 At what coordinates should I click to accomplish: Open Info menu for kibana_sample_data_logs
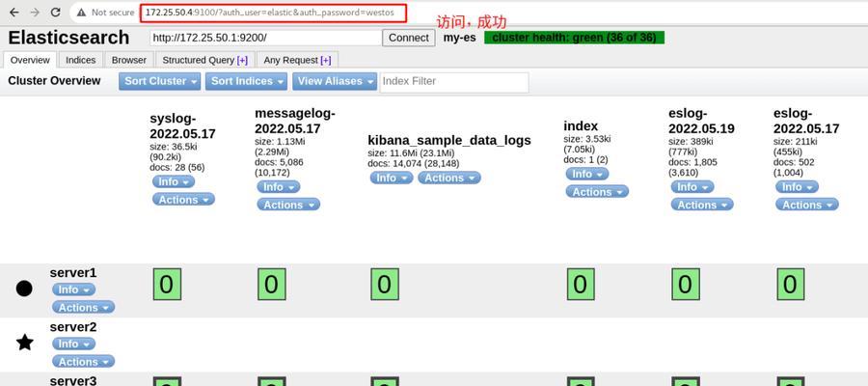pyautogui.click(x=392, y=178)
